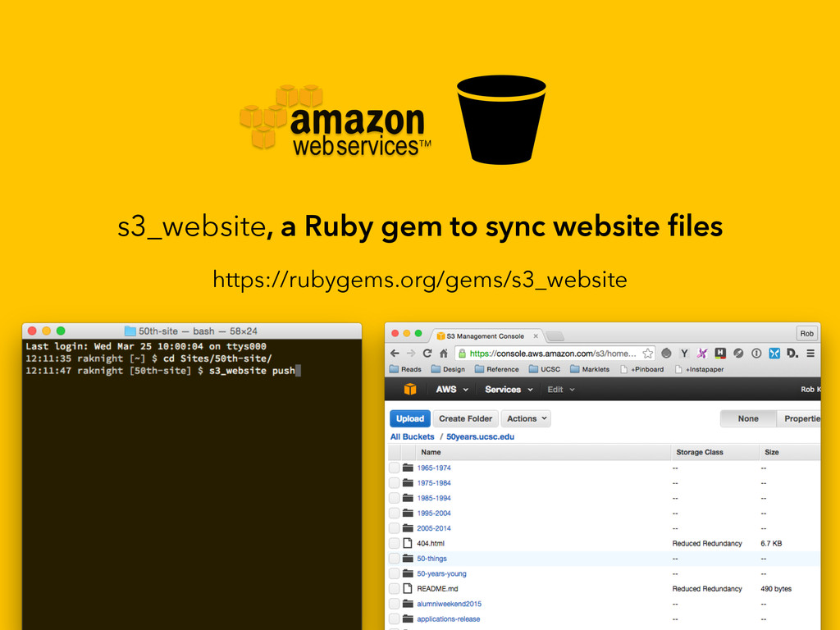Open the Actions dropdown
The height and width of the screenshot is (630, 840).
click(526, 418)
